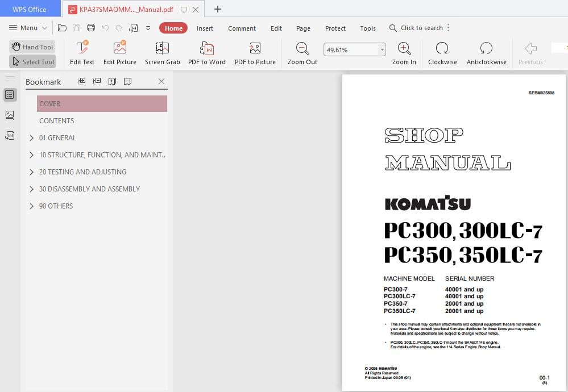
Task: Open the three-dot more options menu
Action: 449,28
